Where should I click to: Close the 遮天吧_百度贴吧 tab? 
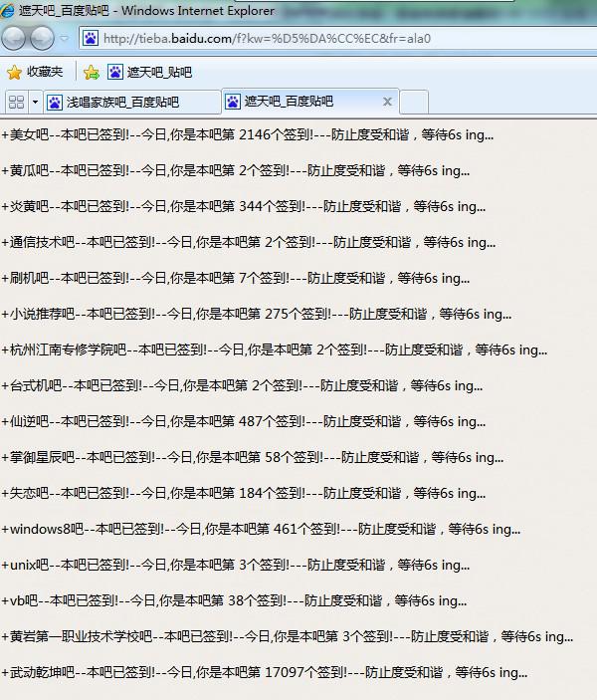click(387, 102)
